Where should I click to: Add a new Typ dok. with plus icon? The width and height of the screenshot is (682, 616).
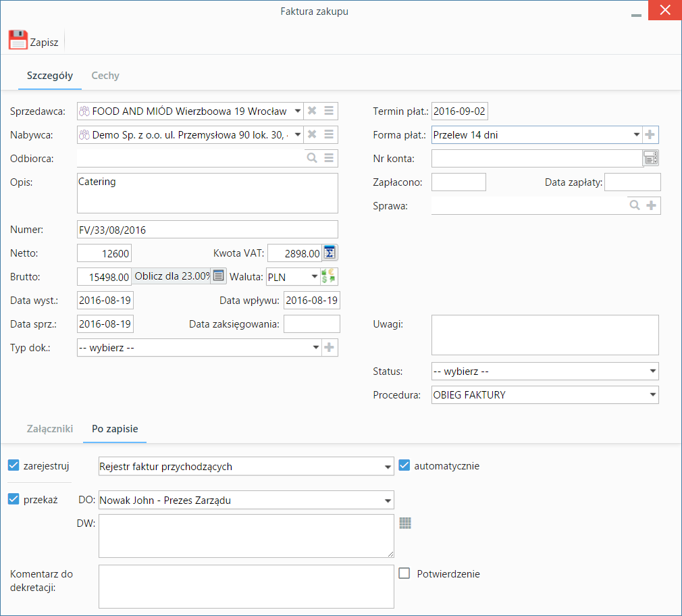click(330, 347)
